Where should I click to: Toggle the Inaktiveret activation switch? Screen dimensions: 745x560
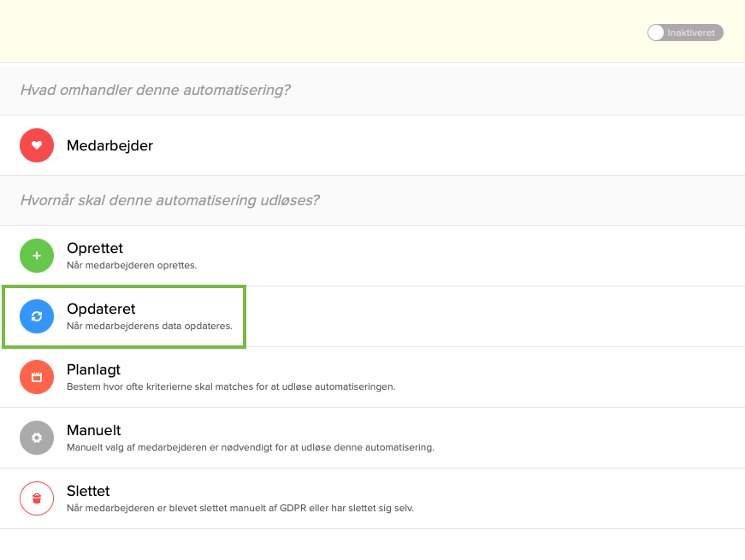pos(685,32)
